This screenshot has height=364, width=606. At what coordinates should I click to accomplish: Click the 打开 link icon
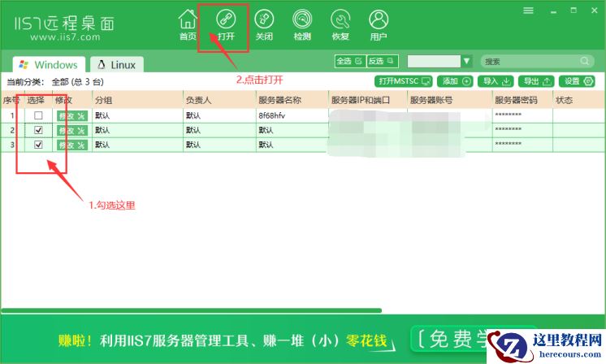226,25
